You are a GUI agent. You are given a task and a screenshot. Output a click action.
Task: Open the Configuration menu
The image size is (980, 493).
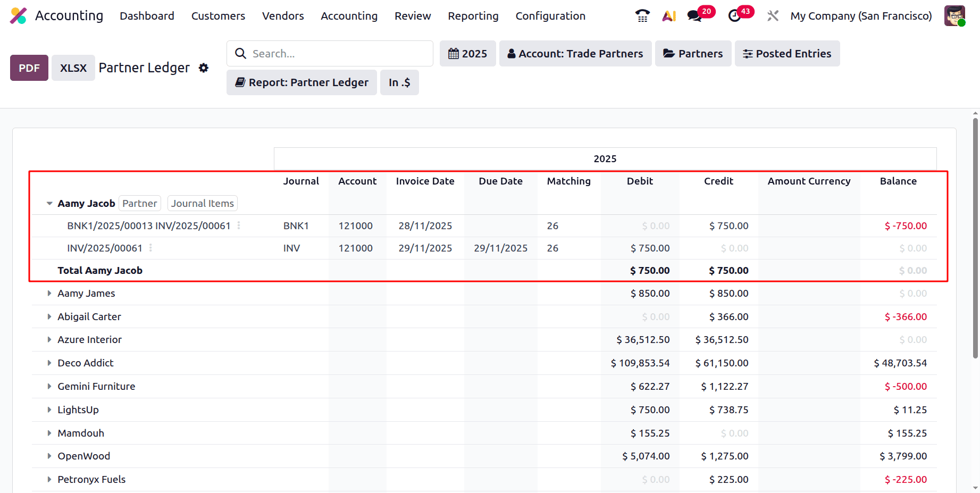550,16
